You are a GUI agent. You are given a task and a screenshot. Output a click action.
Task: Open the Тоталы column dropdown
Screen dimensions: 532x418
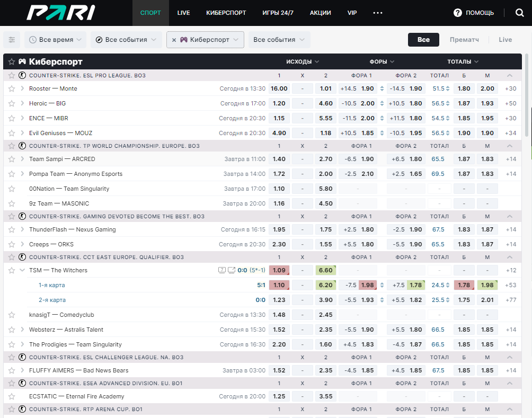coord(463,61)
